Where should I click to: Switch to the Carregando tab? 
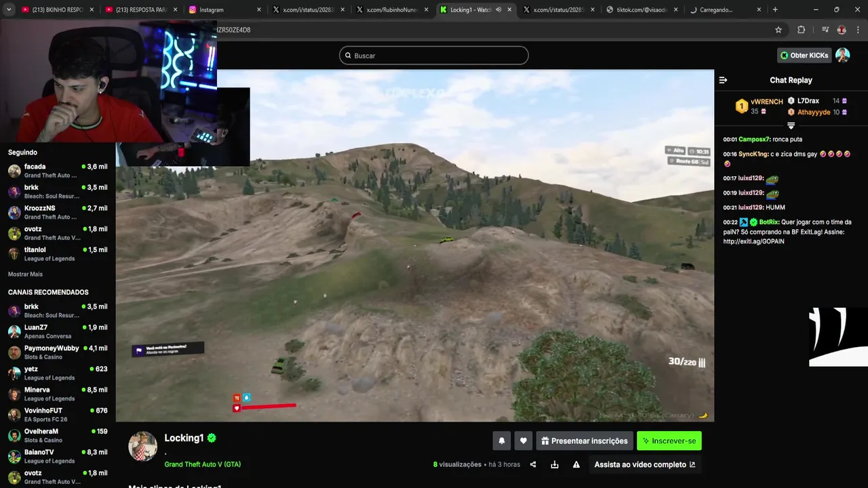click(x=725, y=9)
